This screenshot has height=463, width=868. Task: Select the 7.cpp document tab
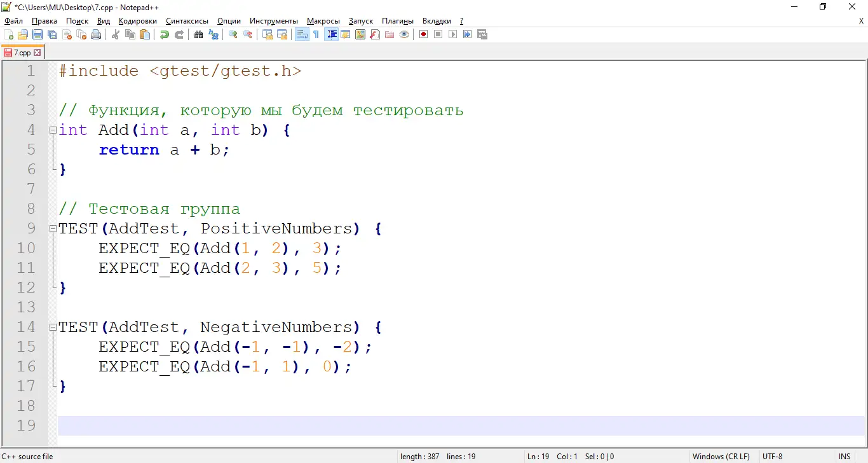tap(22, 53)
